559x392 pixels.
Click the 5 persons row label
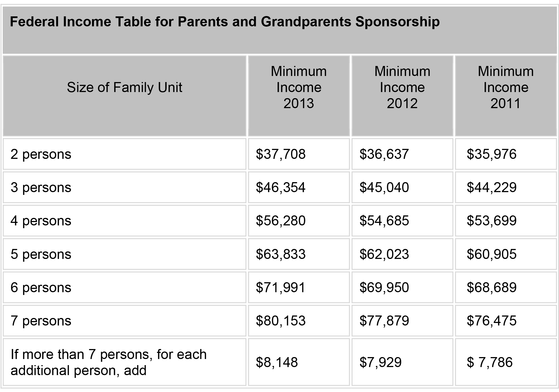(41, 254)
